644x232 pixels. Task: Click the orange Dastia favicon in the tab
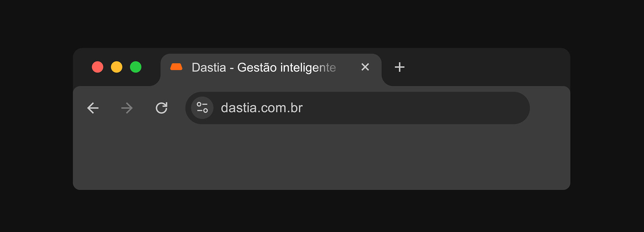(x=176, y=67)
